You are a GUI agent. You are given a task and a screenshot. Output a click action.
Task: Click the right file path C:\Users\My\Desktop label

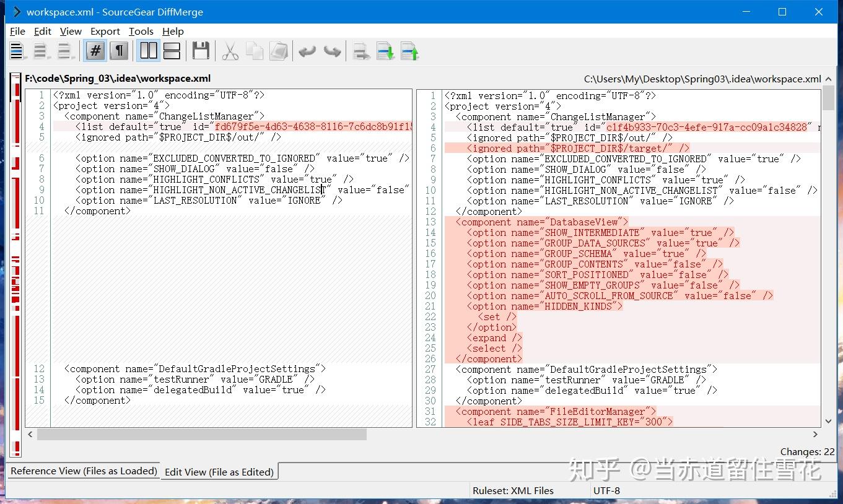[702, 79]
